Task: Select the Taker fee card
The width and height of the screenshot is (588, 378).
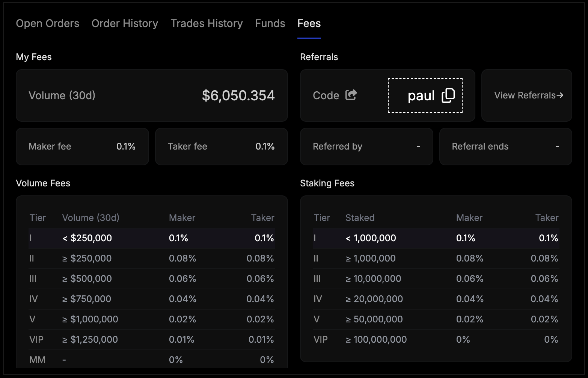Action: [x=221, y=147]
